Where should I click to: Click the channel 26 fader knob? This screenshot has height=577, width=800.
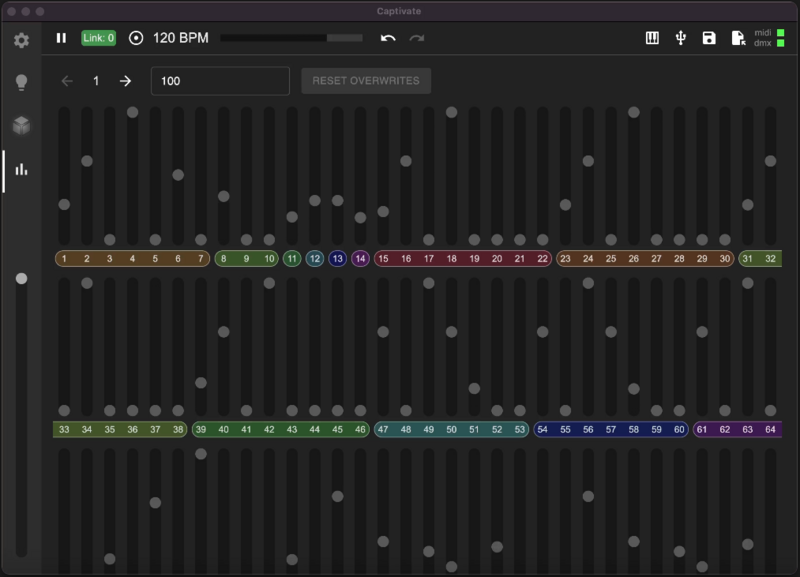[634, 112]
